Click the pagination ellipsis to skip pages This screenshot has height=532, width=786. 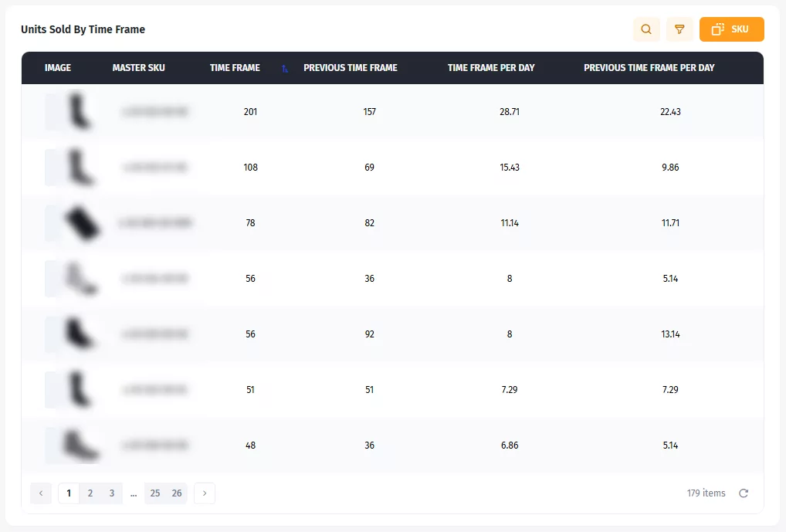click(x=134, y=493)
